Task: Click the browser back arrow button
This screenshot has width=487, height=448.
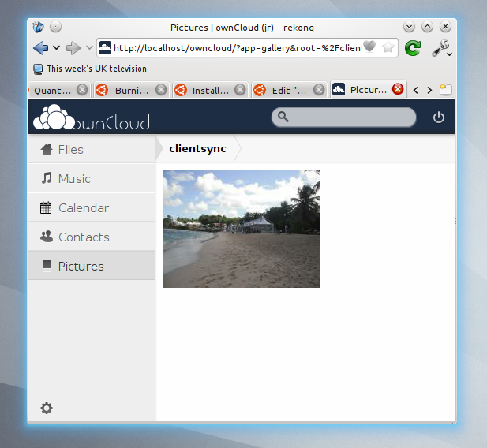Action: pyautogui.click(x=40, y=47)
